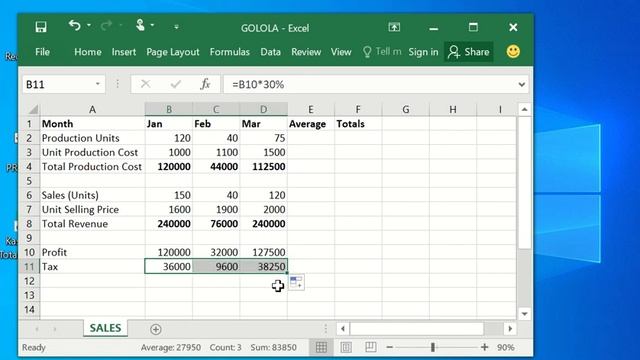This screenshot has width=640, height=360.
Task: Switch to Page Layout view icon
Action: click(x=346, y=347)
